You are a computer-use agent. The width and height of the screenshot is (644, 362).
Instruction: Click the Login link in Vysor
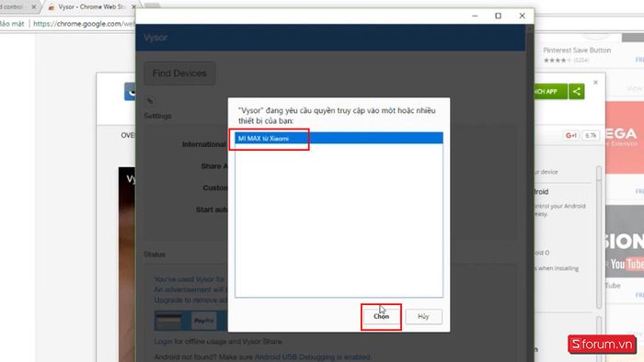[163, 342]
